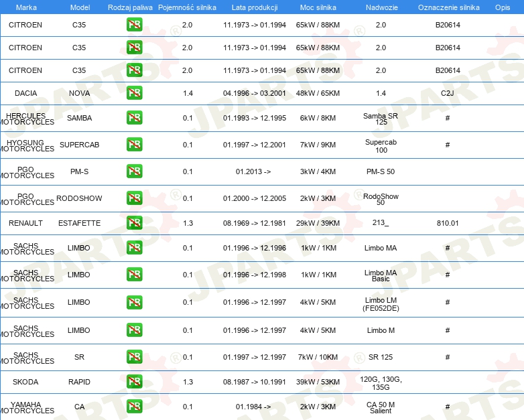The width and height of the screenshot is (524, 420).
Task: Click the Opis column header
Action: pos(503,7)
